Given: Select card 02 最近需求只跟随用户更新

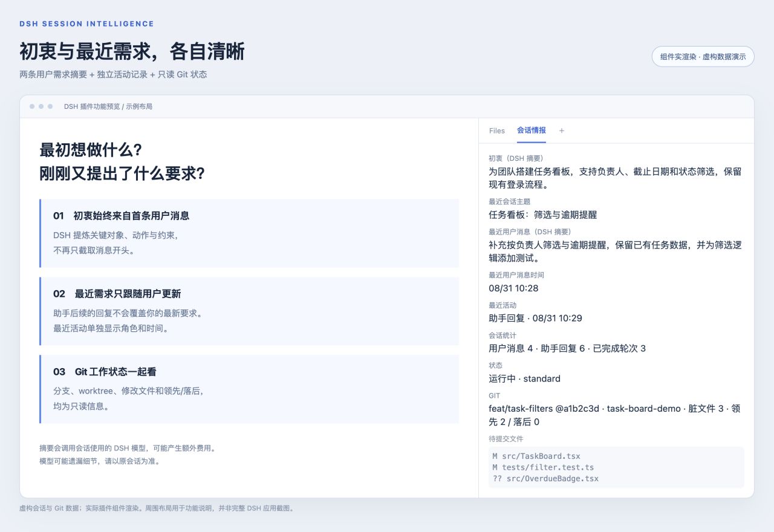Looking at the screenshot, I should tap(249, 311).
